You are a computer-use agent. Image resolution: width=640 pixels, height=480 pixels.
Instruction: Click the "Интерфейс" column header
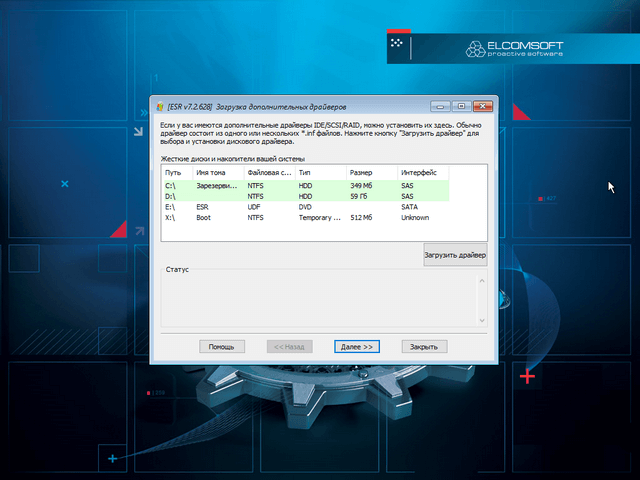pos(420,173)
